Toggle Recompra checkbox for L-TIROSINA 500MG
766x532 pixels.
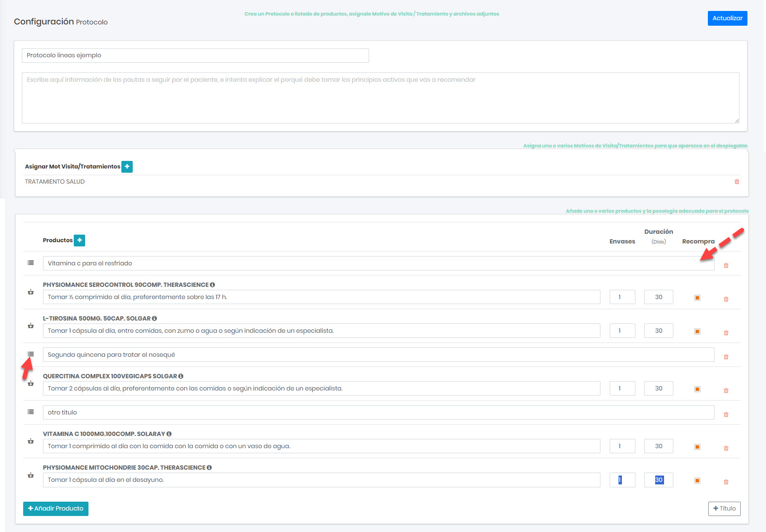[x=697, y=331]
